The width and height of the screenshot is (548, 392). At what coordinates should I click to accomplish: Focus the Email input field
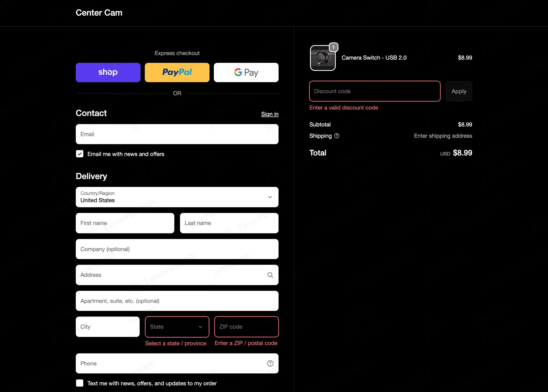pos(177,134)
